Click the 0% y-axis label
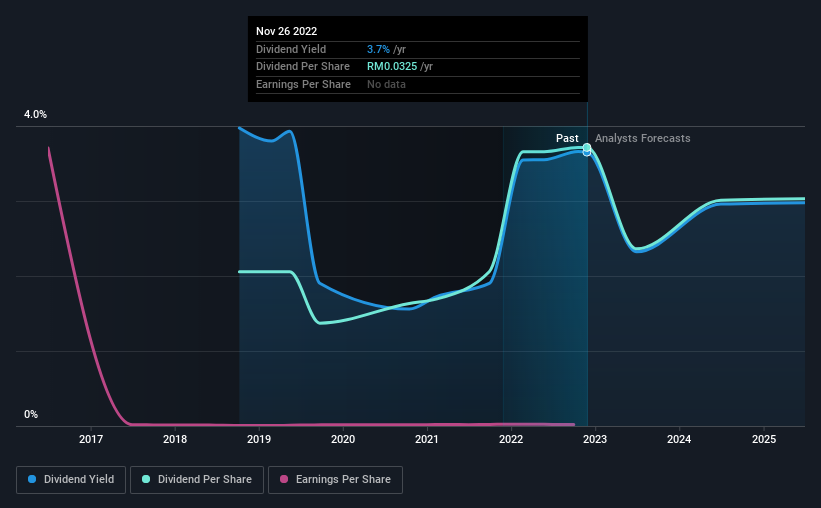This screenshot has height=508, width=821. [31, 414]
